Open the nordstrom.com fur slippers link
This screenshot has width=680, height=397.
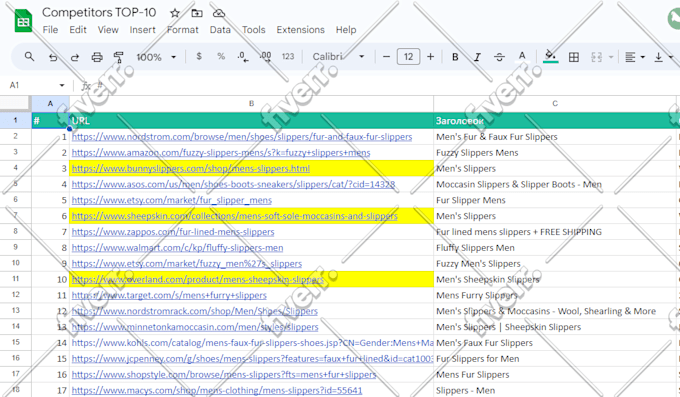242,137
